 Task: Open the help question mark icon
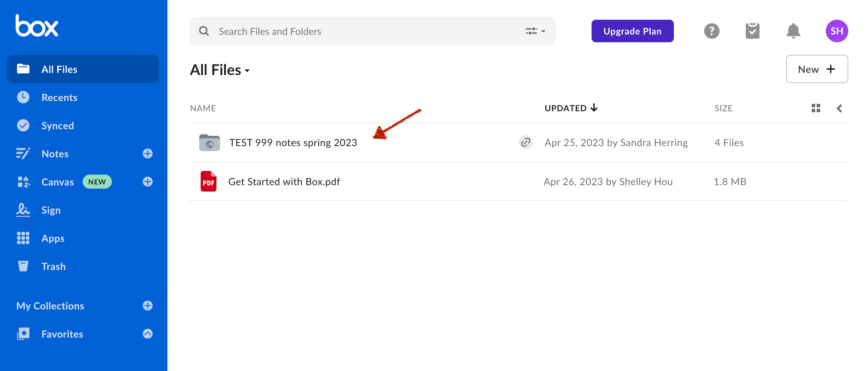pos(711,31)
